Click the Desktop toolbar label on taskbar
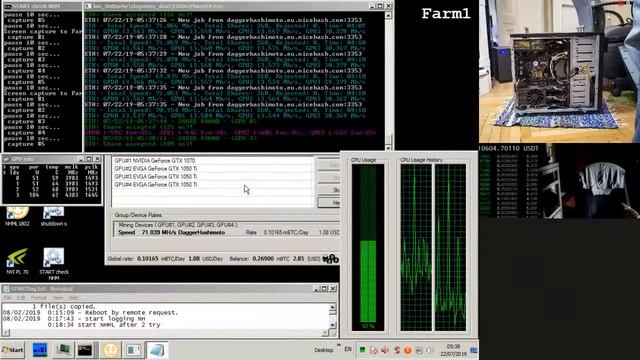Image resolution: width=640 pixels, height=360 pixels. [x=323, y=350]
